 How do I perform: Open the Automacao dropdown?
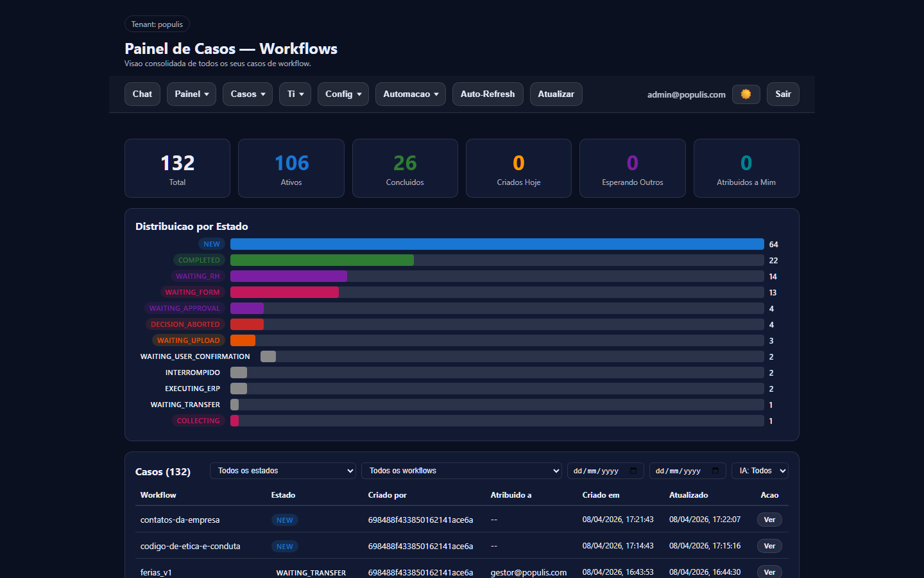point(410,94)
